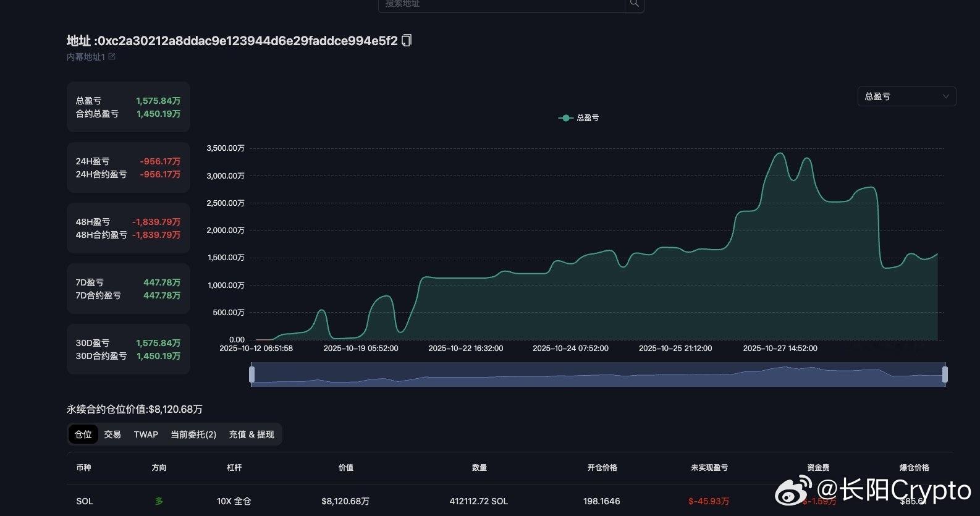Click the 198.1646 entry price cell
Viewport: 980px width, 516px height.
point(602,501)
